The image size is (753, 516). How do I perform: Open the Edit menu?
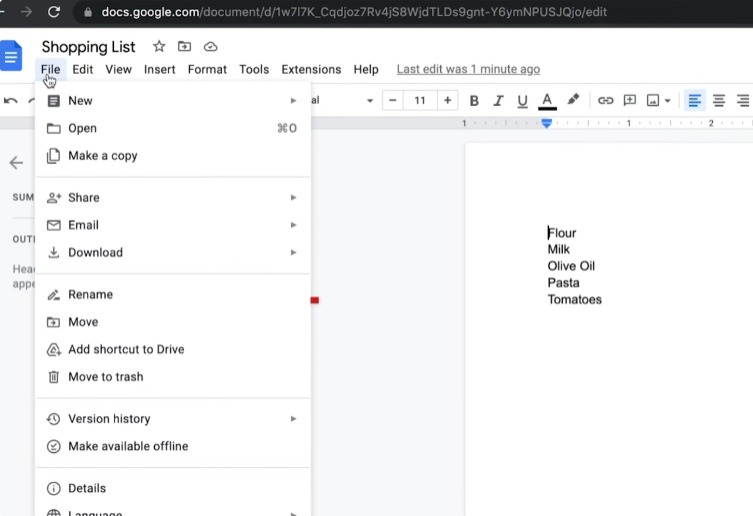(83, 69)
